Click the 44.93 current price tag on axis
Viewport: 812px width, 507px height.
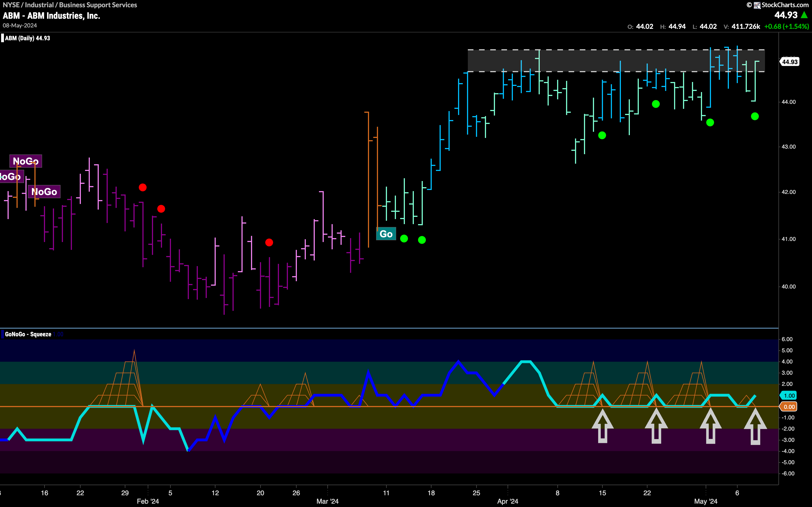pos(790,62)
